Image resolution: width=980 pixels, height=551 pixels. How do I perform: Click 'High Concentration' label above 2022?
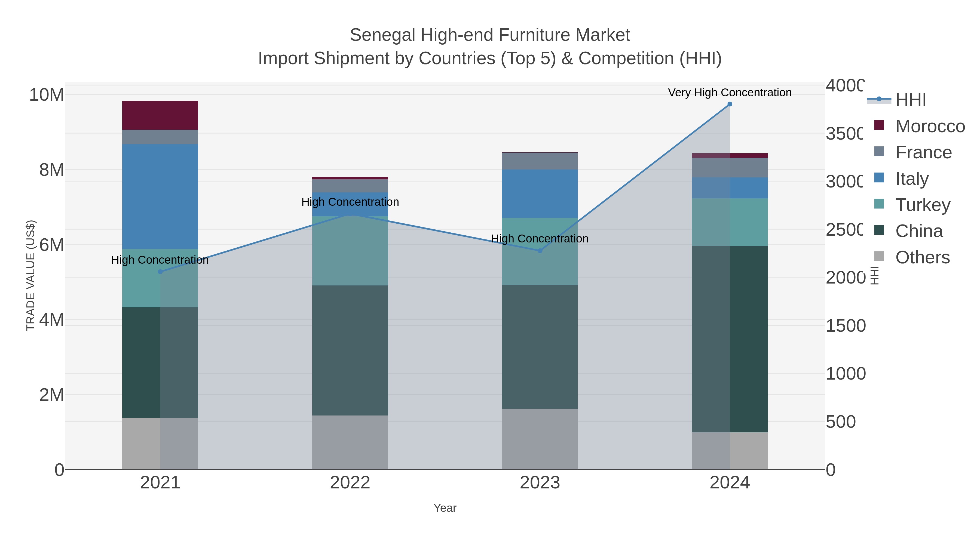coord(350,202)
